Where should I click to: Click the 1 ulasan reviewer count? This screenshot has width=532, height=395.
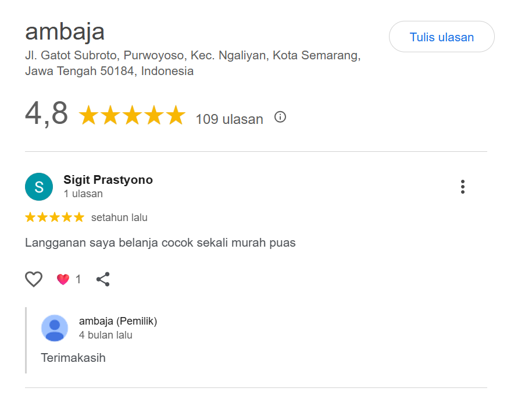pyautogui.click(x=83, y=194)
